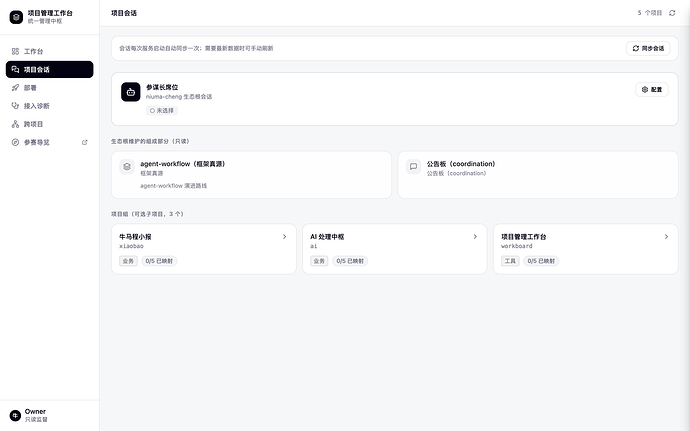Go to 部署 in the sidebar

[49, 88]
